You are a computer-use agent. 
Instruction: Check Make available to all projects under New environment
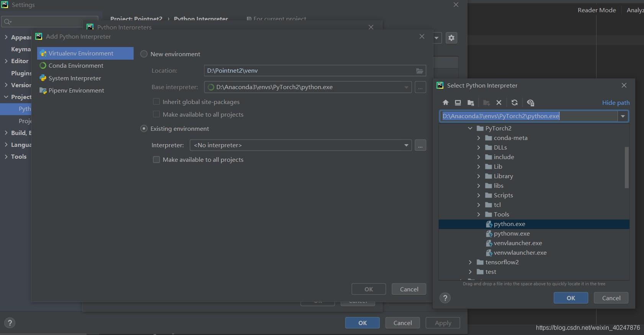[156, 114]
